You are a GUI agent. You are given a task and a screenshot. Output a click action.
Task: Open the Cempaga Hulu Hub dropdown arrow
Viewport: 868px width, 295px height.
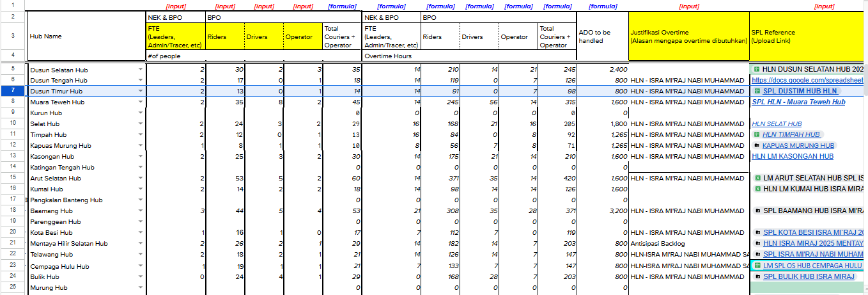(x=140, y=266)
